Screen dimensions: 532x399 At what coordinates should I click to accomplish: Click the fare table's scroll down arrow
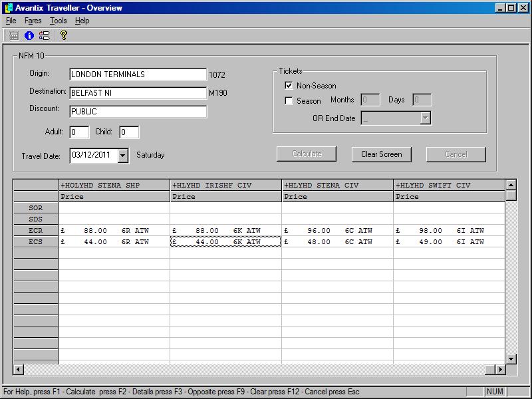coord(511,358)
